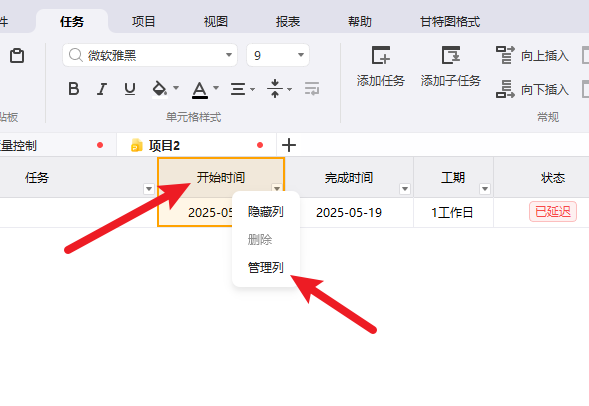
Task: Add a new project tab with plus
Action: tap(289, 145)
